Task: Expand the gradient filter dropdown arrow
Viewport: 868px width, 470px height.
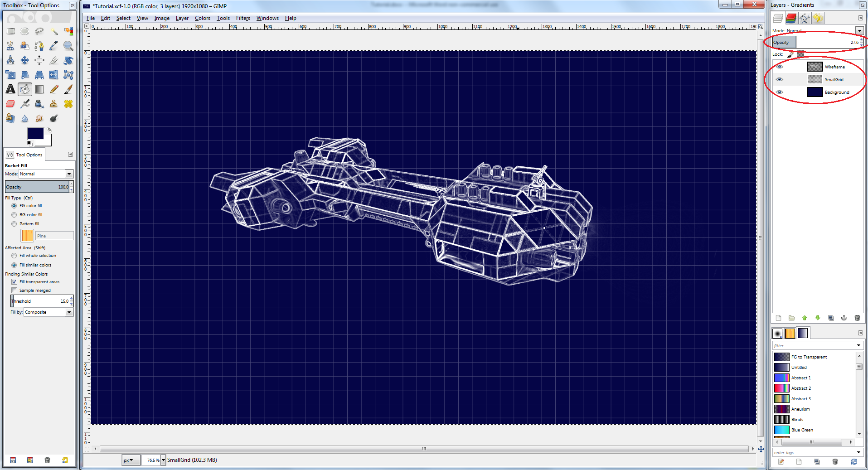Action: [858, 346]
